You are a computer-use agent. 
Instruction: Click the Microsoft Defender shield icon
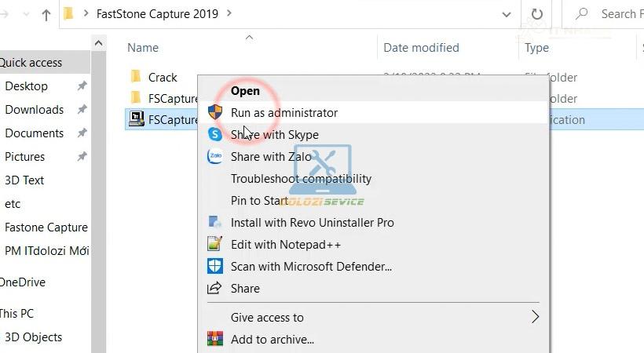pos(214,266)
